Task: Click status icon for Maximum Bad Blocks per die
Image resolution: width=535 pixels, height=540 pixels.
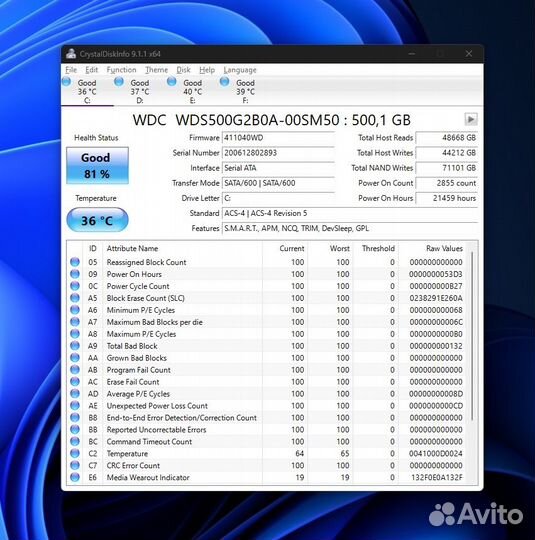Action: [75, 322]
